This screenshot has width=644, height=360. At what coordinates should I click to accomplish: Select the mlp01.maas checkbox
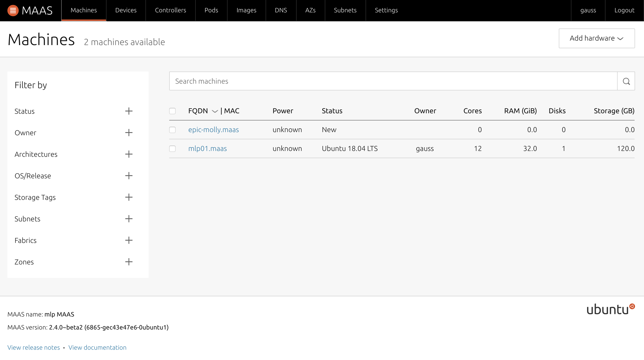172,149
